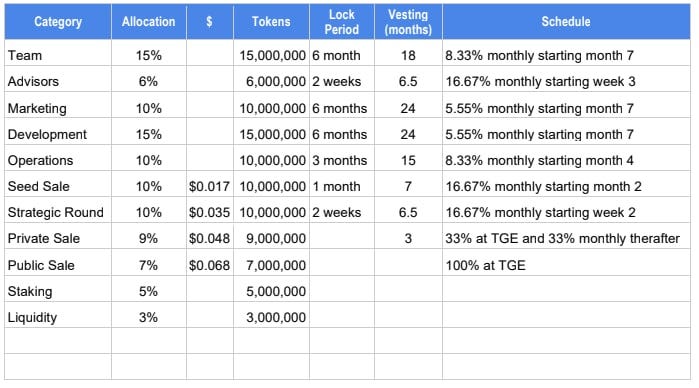
Task: Click the Vesting (months) header cell
Action: (408, 21)
